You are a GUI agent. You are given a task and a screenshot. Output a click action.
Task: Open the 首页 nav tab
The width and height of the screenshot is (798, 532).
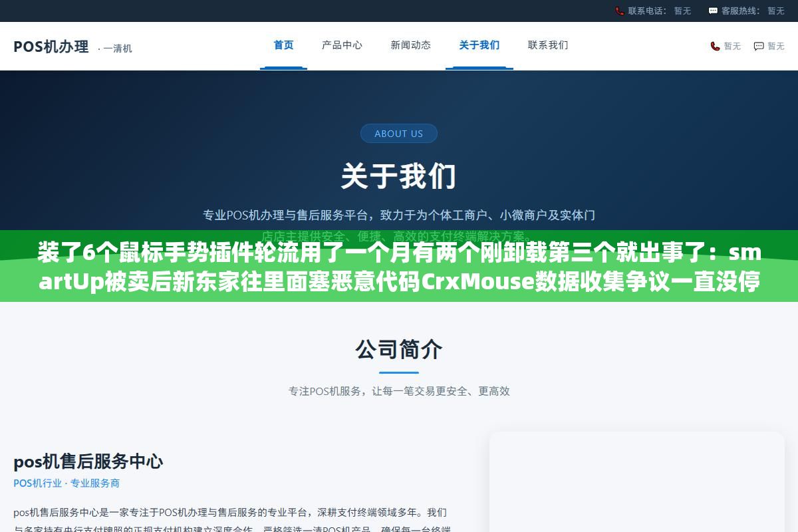tap(283, 45)
